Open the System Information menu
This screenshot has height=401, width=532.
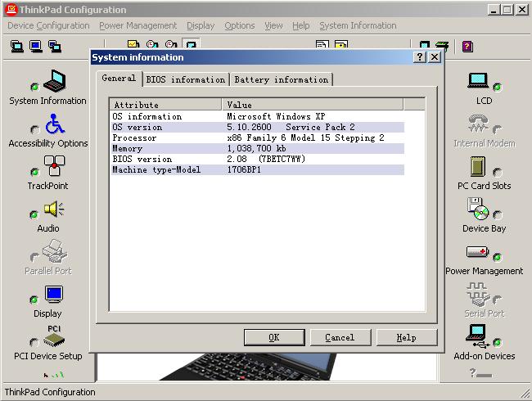tap(358, 25)
